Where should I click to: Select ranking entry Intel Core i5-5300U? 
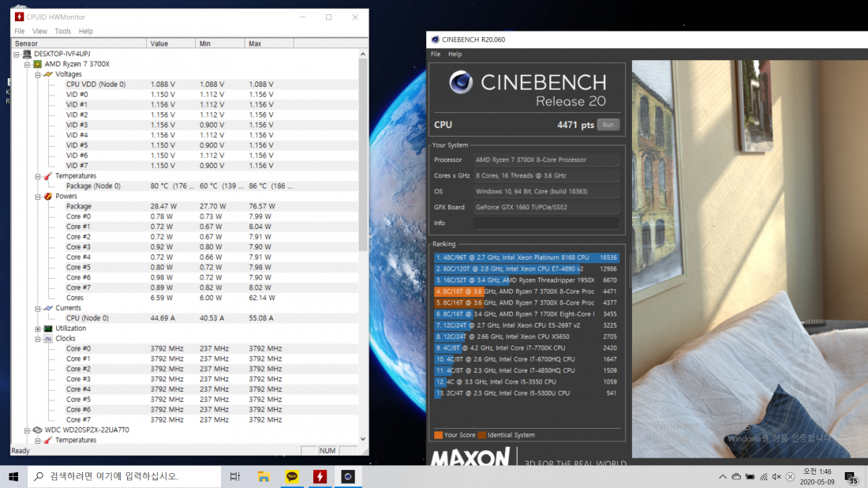(526, 393)
